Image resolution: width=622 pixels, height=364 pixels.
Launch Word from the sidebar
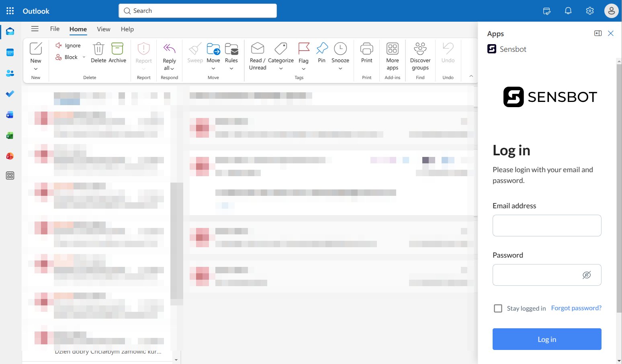10,115
